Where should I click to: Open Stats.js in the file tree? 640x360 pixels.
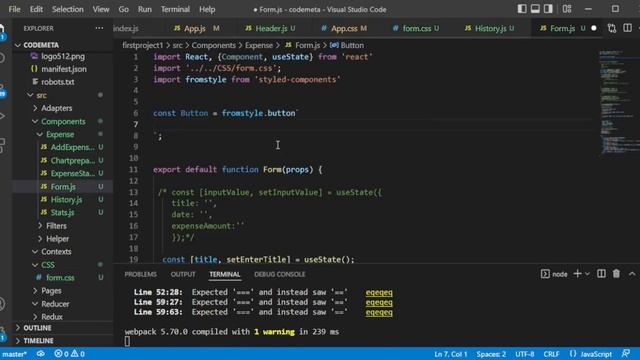coord(62,213)
